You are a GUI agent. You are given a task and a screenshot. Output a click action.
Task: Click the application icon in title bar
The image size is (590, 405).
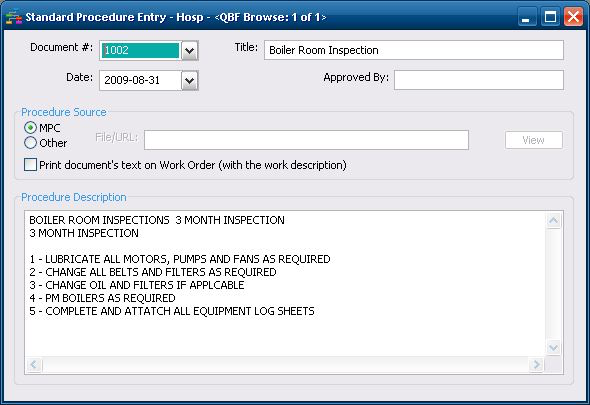(14, 17)
